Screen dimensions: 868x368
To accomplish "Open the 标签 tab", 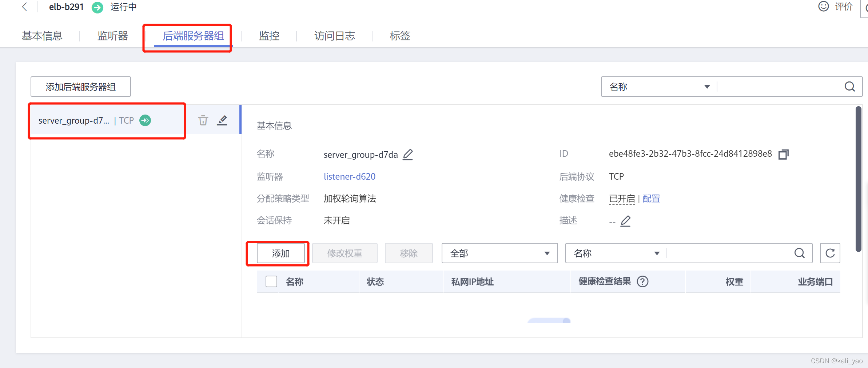I will click(x=400, y=36).
